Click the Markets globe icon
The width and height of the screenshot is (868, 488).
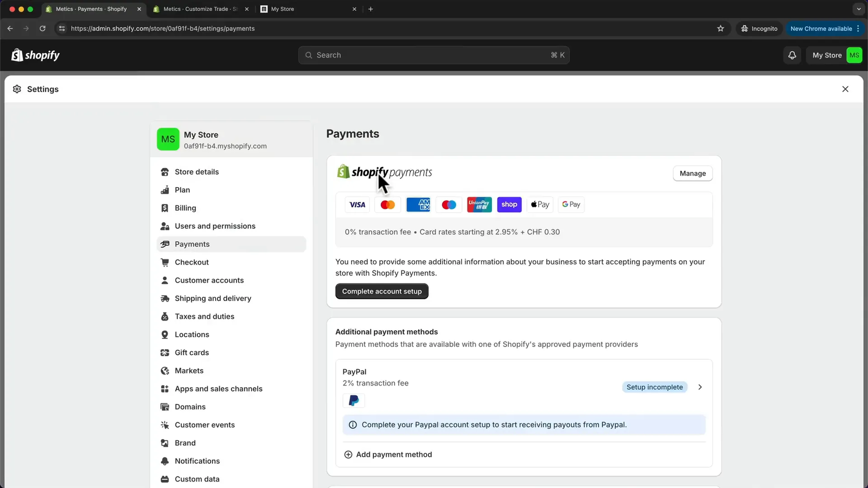tap(165, 371)
